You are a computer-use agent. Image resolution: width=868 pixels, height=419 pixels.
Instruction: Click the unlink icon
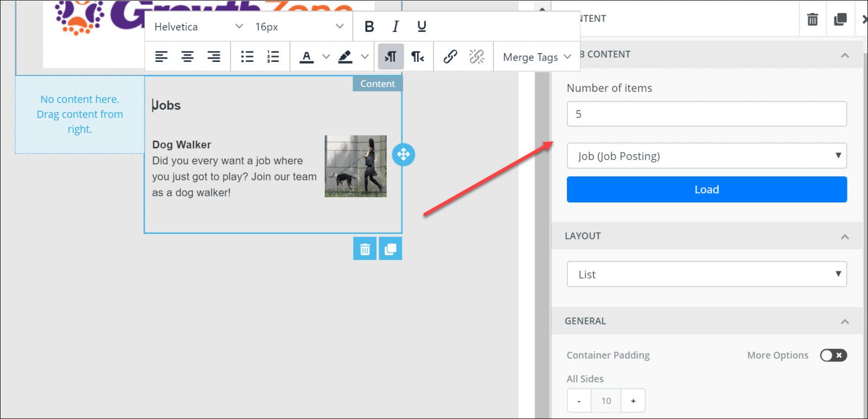tap(477, 57)
